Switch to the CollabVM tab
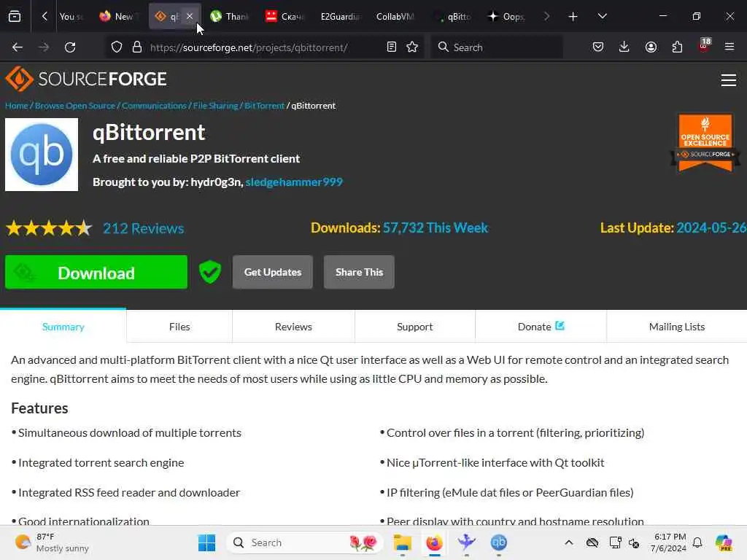 (395, 16)
